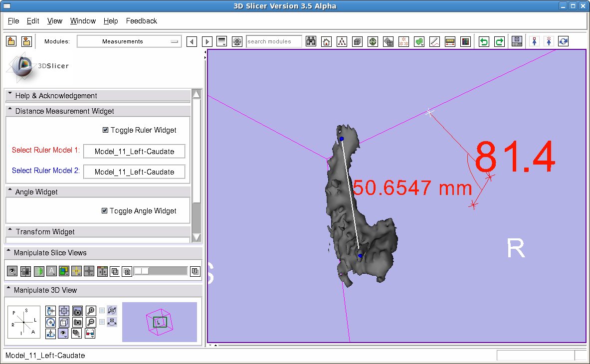This screenshot has width=590, height=364.
Task: Disable the Toggle Angle Widget checkbox
Action: coord(105,211)
